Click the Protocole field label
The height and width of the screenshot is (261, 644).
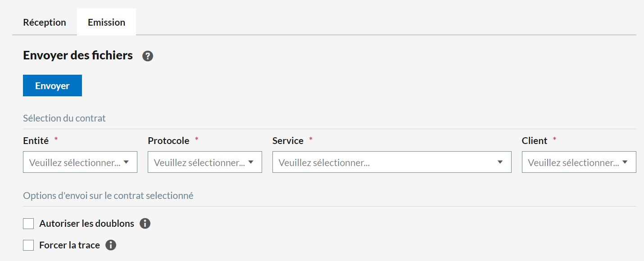[168, 141]
